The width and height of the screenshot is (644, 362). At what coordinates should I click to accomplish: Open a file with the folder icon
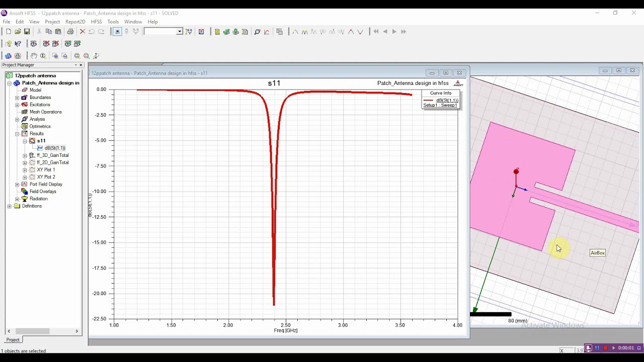[18, 32]
